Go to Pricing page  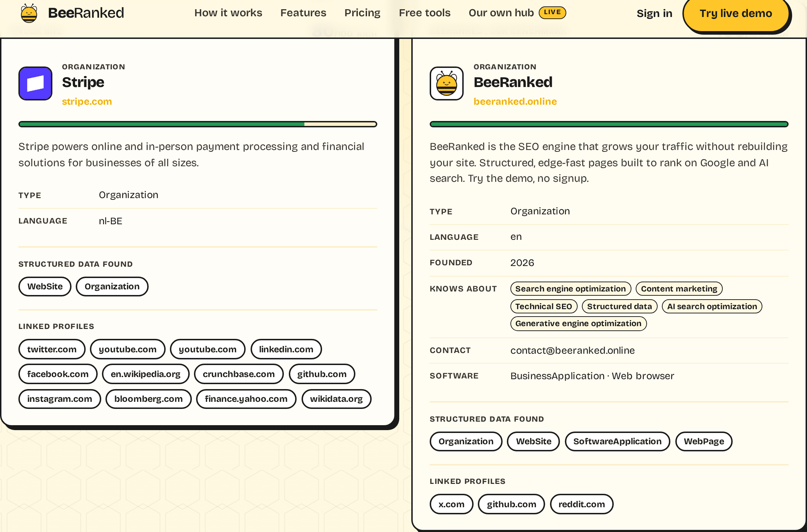pyautogui.click(x=362, y=13)
